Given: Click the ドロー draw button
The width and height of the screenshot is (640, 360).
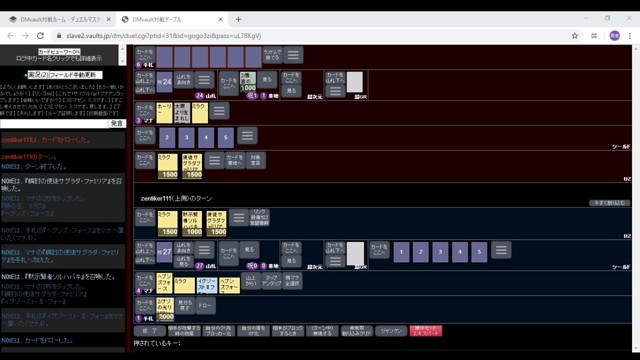Looking at the screenshot, I should tap(205, 306).
